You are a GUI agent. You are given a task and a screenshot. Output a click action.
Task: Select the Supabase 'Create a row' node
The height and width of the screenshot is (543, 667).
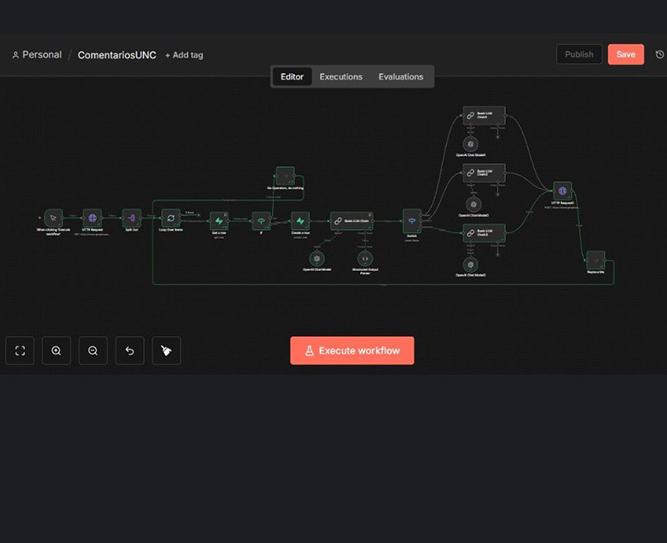point(300,221)
